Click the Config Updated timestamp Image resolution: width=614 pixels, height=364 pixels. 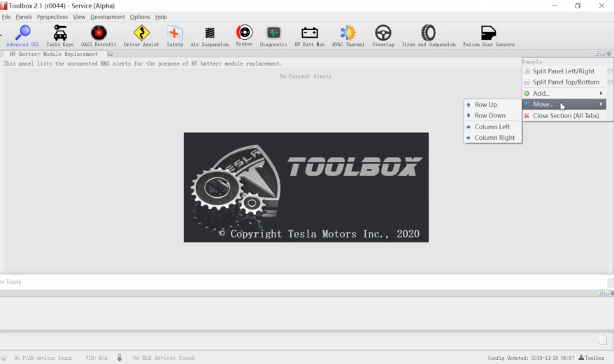[531, 358]
